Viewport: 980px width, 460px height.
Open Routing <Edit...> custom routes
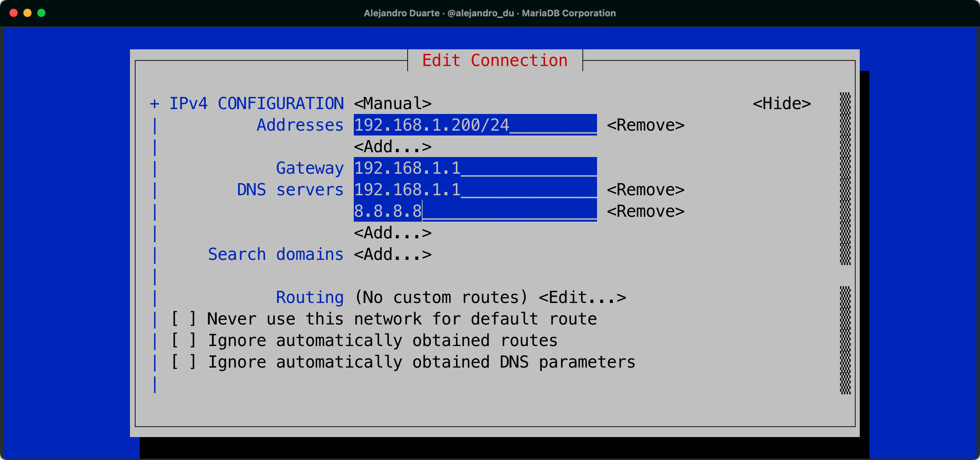(x=582, y=297)
